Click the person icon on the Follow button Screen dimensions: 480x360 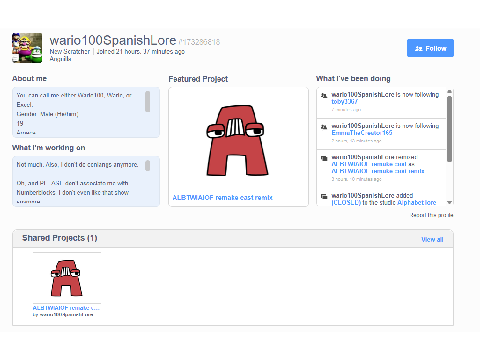click(x=419, y=49)
